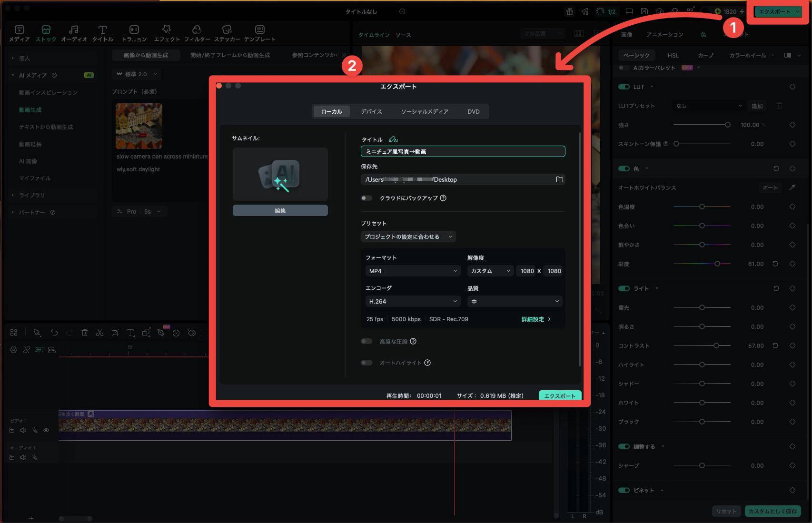Open the Templates panel icon
The height and width of the screenshot is (523, 812).
click(259, 33)
